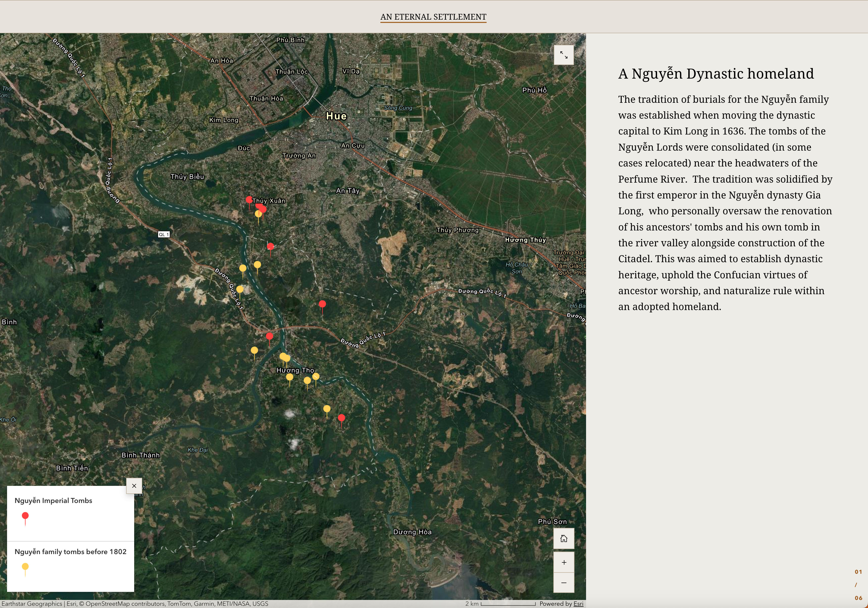Click the Hue city label on the map

pos(337,117)
